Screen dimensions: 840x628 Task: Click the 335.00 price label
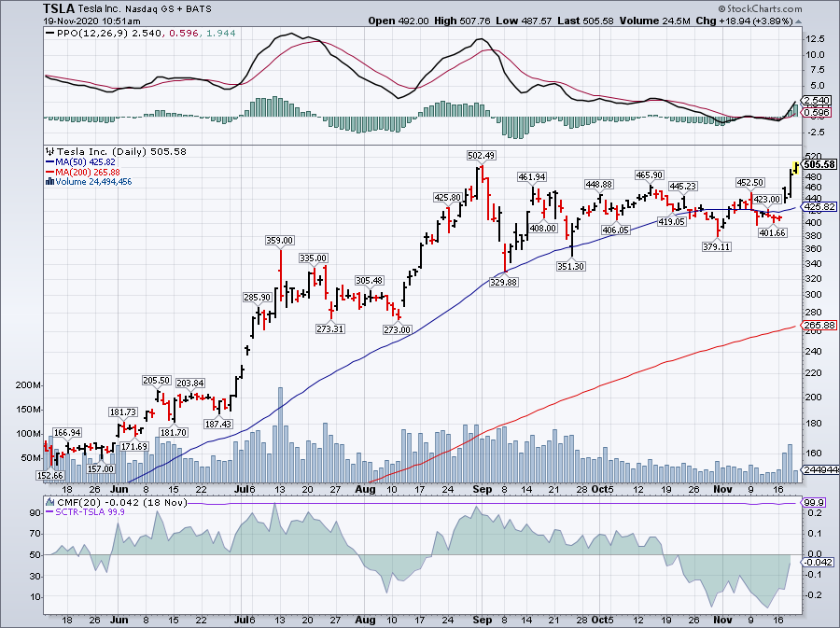point(313,258)
